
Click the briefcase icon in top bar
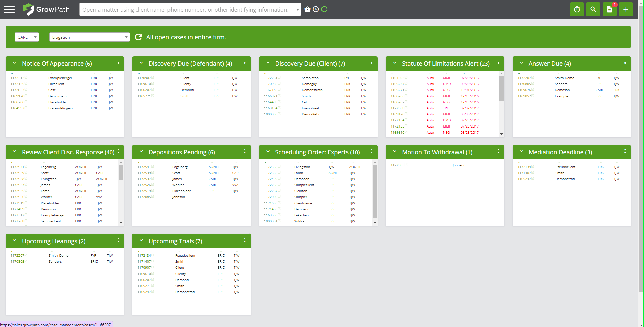tap(307, 9)
